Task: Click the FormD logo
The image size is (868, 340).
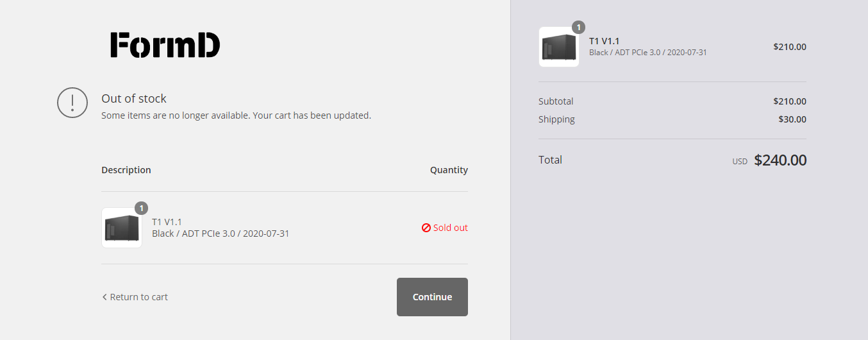Action: click(x=165, y=45)
